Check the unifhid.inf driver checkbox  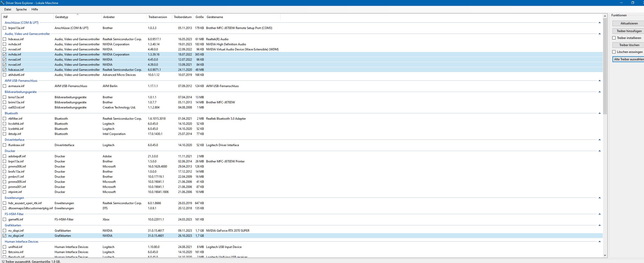[x=5, y=247]
